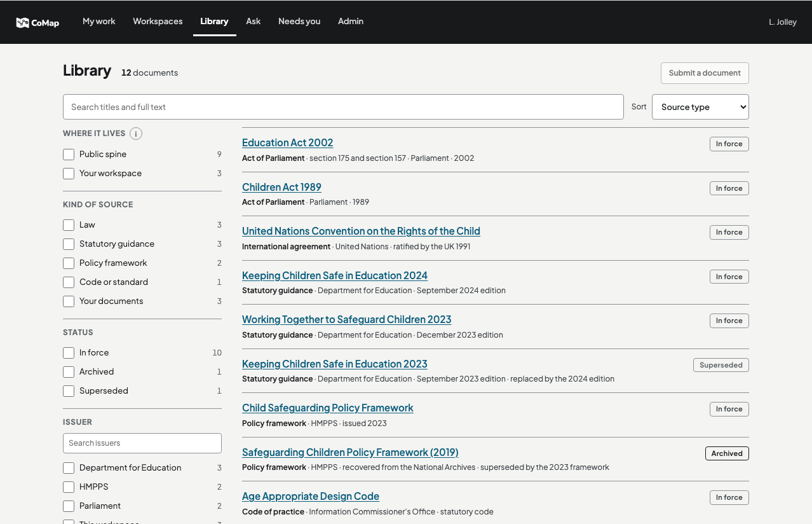Filter by Department for Education issuer
This screenshot has height=524, width=812.
click(x=69, y=468)
